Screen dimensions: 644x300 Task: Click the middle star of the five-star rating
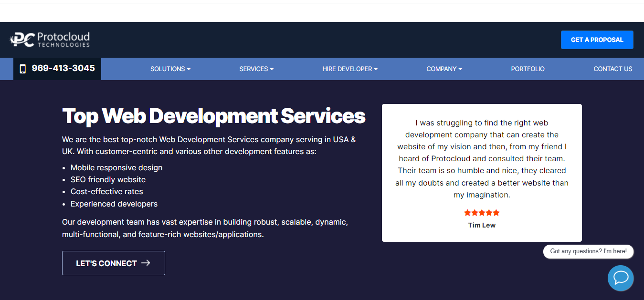click(482, 212)
